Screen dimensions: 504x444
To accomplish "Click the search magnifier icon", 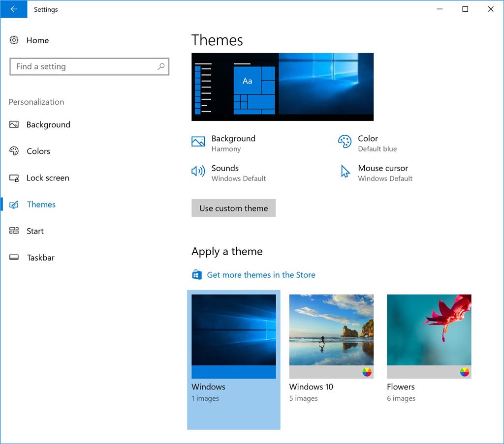I will pyautogui.click(x=161, y=66).
